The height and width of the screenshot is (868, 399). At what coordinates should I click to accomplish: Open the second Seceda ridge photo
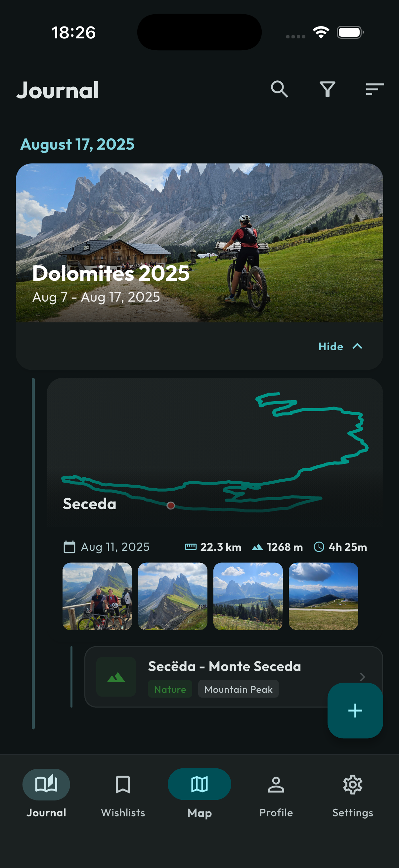[x=173, y=596]
